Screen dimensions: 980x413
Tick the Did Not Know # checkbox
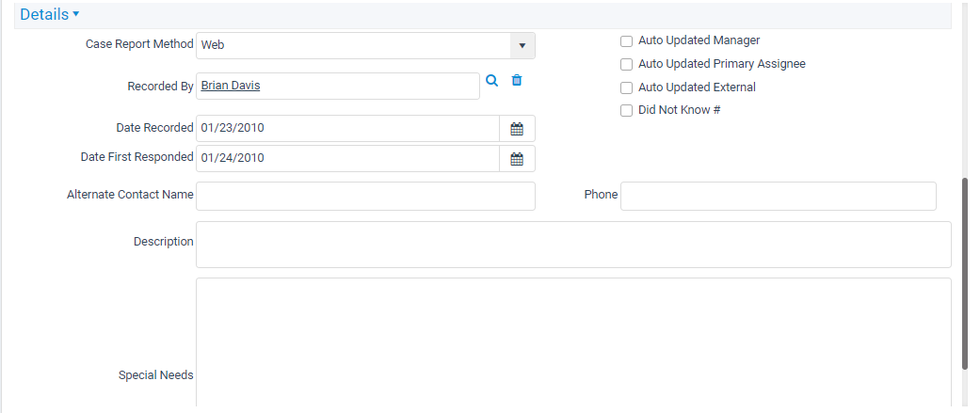tap(626, 111)
